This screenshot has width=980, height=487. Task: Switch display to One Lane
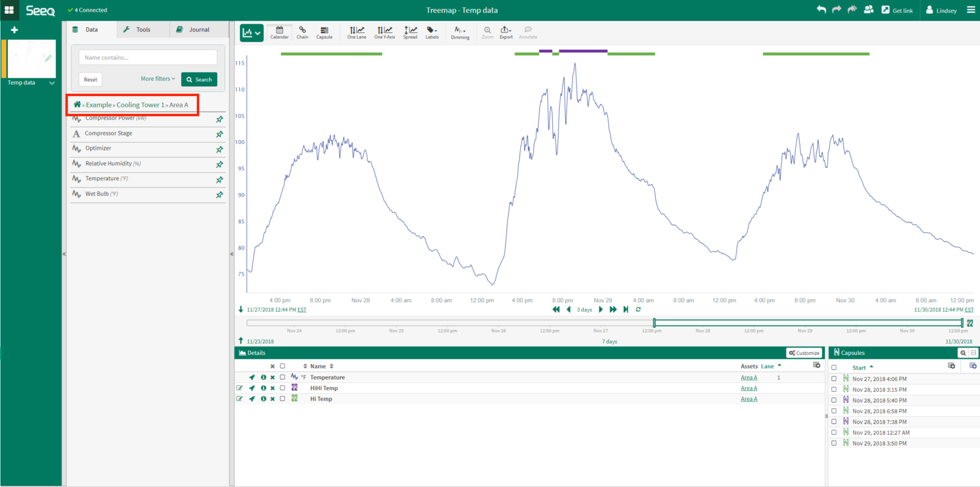pyautogui.click(x=356, y=32)
